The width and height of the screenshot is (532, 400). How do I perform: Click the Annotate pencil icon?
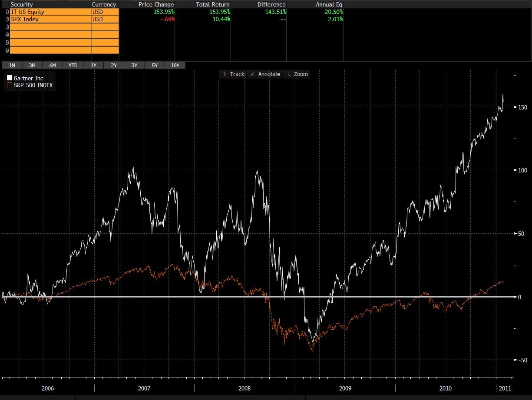click(252, 74)
